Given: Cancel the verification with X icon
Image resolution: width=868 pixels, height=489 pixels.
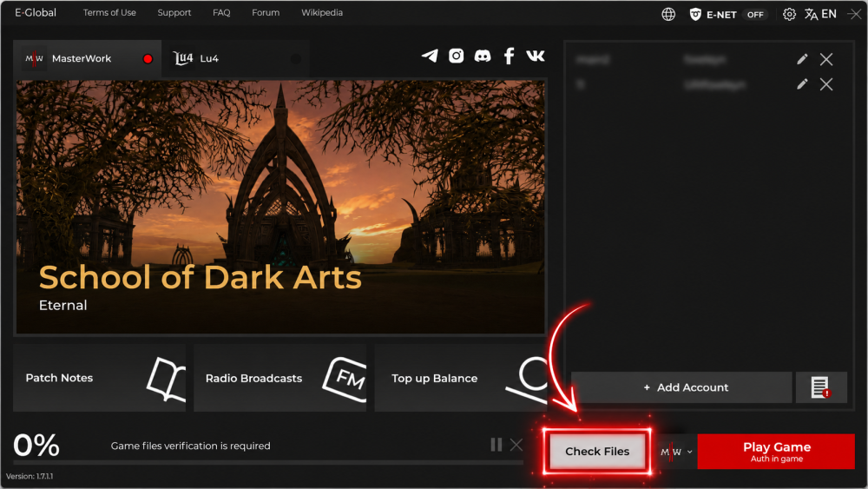Looking at the screenshot, I should tap(516, 445).
